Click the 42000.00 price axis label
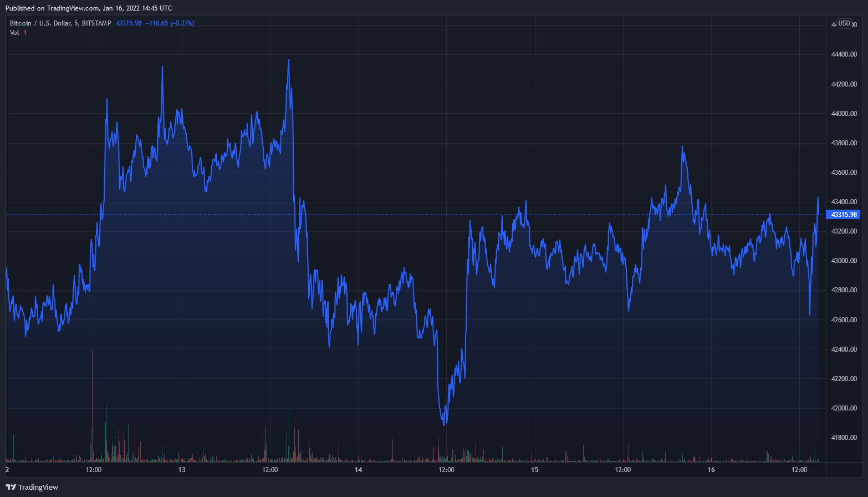This screenshot has width=868, height=497. (844, 408)
